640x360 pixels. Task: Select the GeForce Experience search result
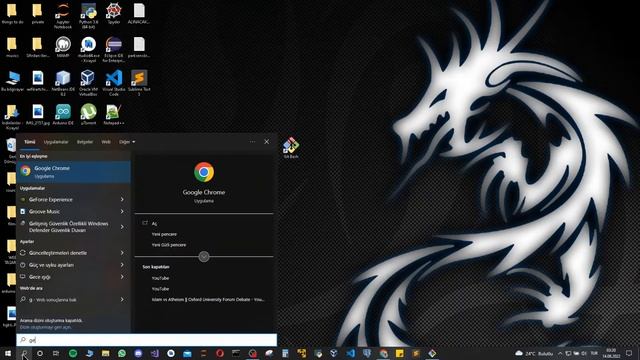point(67,199)
